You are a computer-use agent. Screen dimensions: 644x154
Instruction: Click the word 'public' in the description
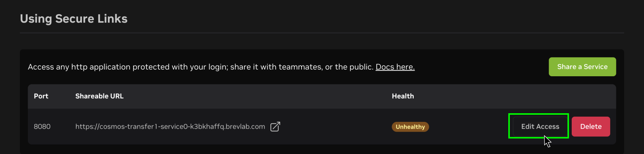pyautogui.click(x=361, y=67)
